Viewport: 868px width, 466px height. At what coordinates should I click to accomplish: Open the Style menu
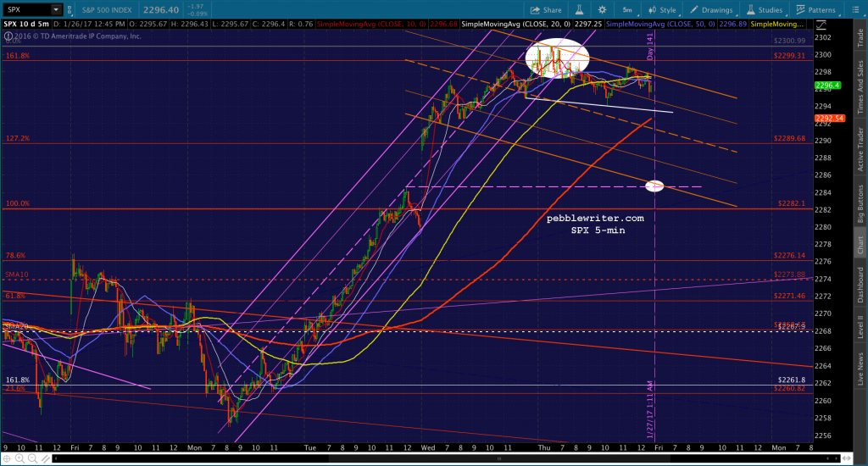click(x=662, y=9)
